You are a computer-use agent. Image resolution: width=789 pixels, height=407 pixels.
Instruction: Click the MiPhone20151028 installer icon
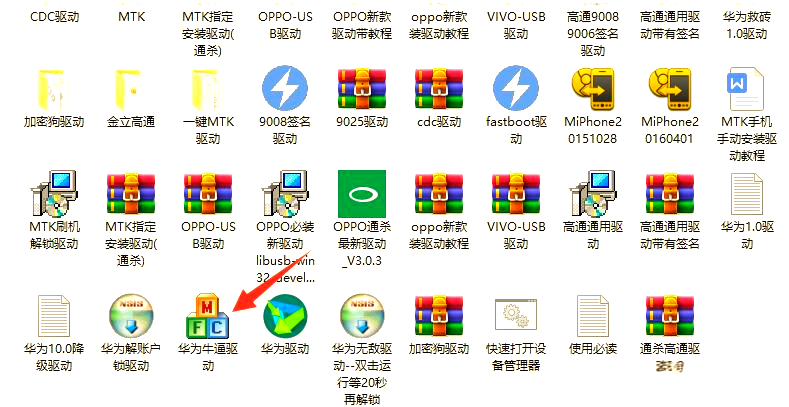593,89
